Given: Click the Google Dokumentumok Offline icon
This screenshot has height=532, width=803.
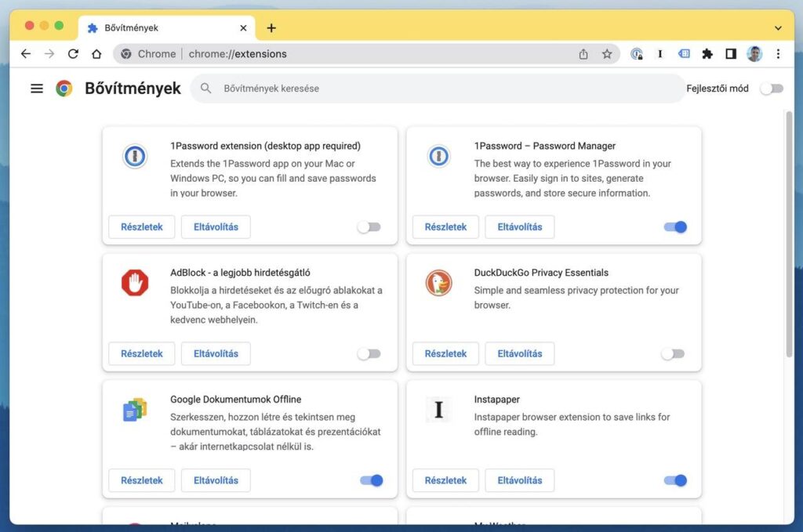Looking at the screenshot, I should coord(135,409).
